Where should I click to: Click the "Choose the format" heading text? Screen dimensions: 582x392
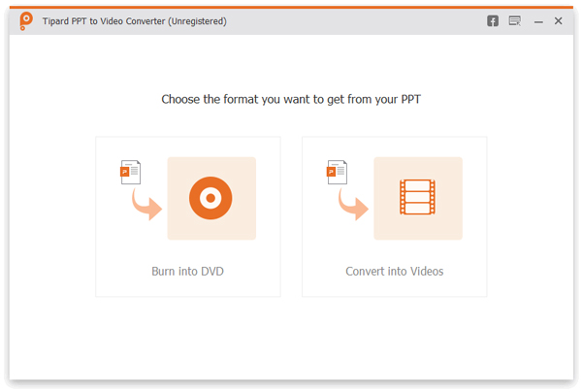[291, 99]
